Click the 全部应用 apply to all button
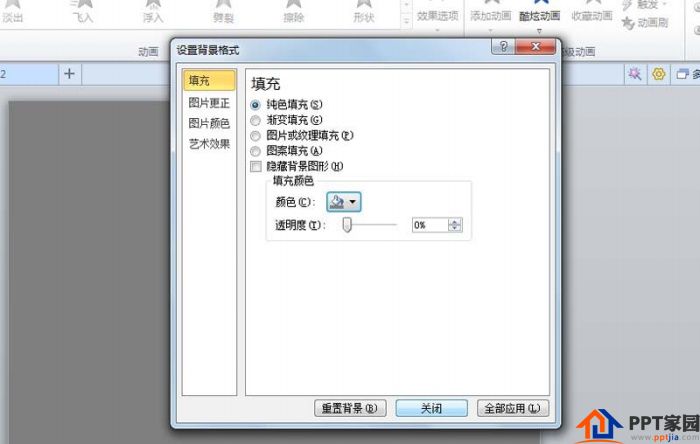This screenshot has width=700, height=444. (512, 408)
